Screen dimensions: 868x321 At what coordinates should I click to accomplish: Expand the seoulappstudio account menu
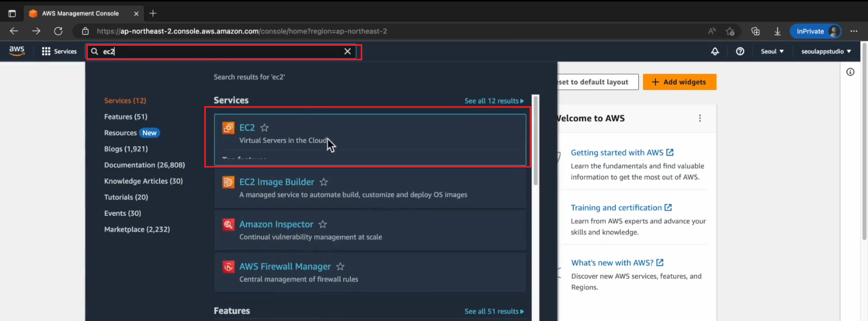click(x=826, y=52)
